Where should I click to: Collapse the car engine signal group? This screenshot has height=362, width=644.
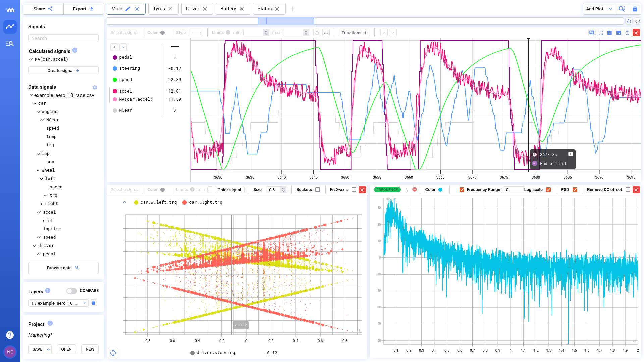tap(38, 111)
